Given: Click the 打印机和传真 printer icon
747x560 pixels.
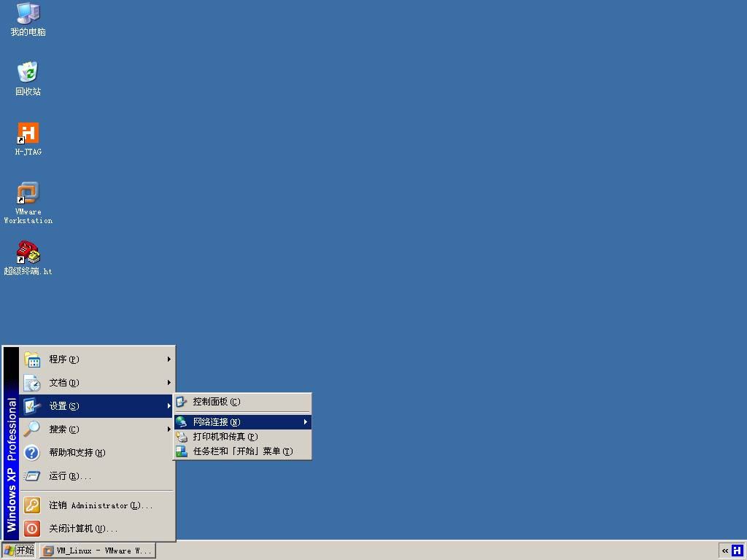Looking at the screenshot, I should (x=182, y=437).
